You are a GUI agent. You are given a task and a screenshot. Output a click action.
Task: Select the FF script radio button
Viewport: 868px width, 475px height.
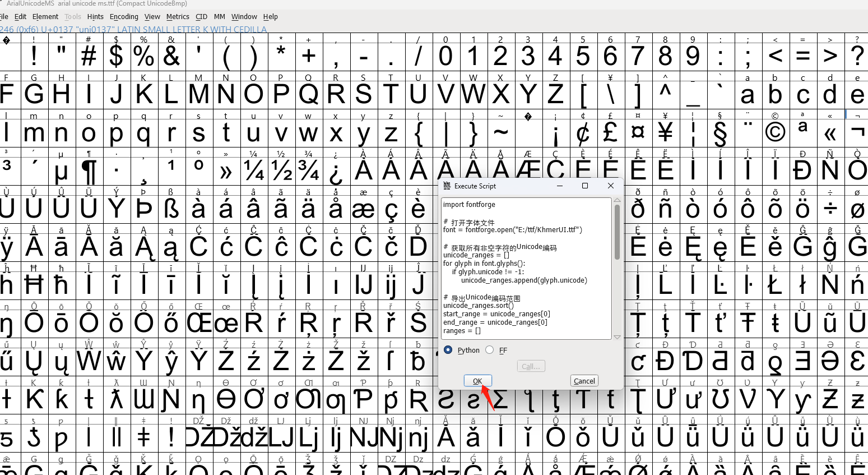[490, 350]
